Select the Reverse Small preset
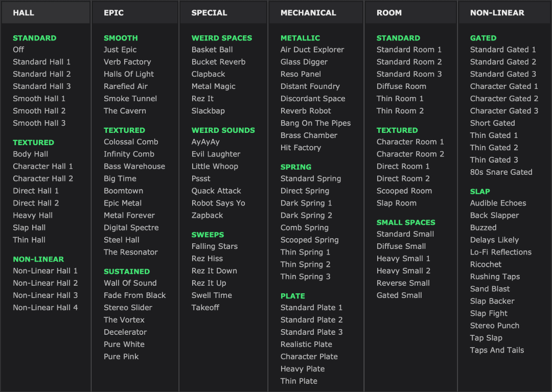This screenshot has height=392, width=552. point(403,283)
